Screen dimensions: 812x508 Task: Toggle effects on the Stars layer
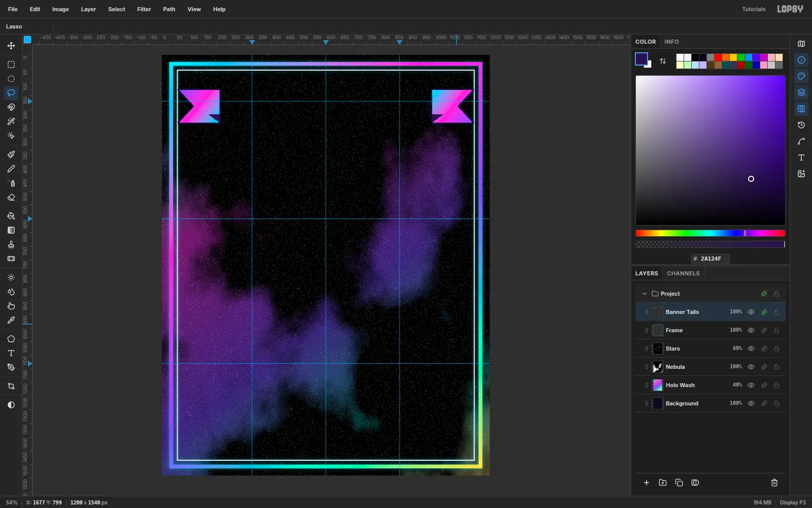(764, 348)
